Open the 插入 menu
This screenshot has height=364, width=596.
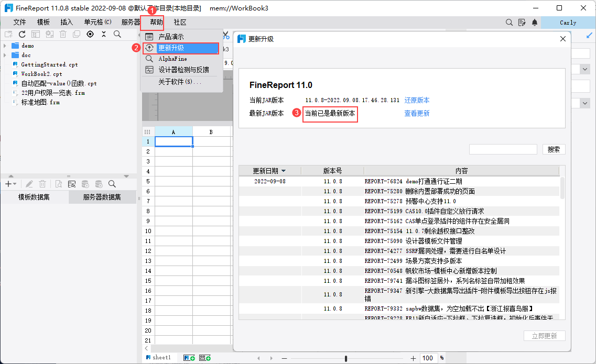tap(67, 23)
